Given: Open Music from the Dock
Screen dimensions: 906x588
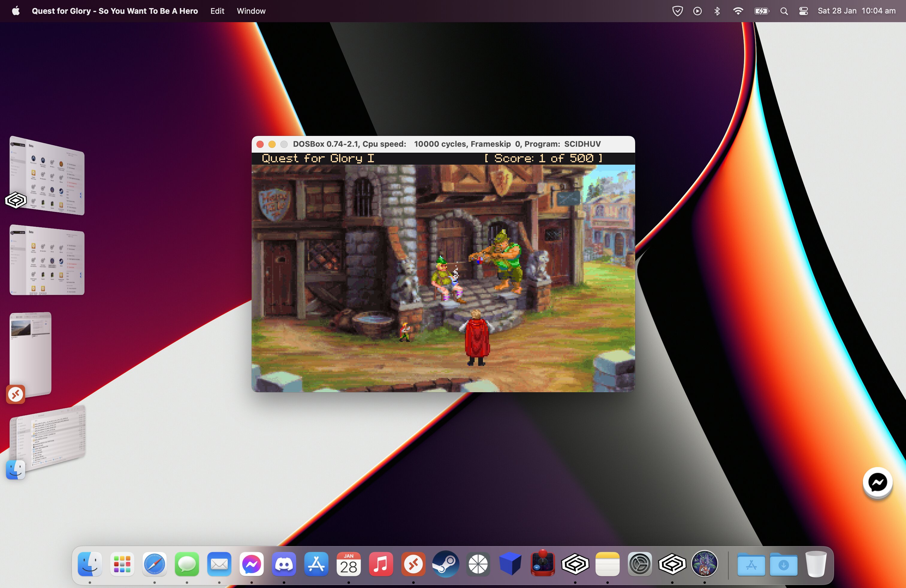Looking at the screenshot, I should (381, 564).
